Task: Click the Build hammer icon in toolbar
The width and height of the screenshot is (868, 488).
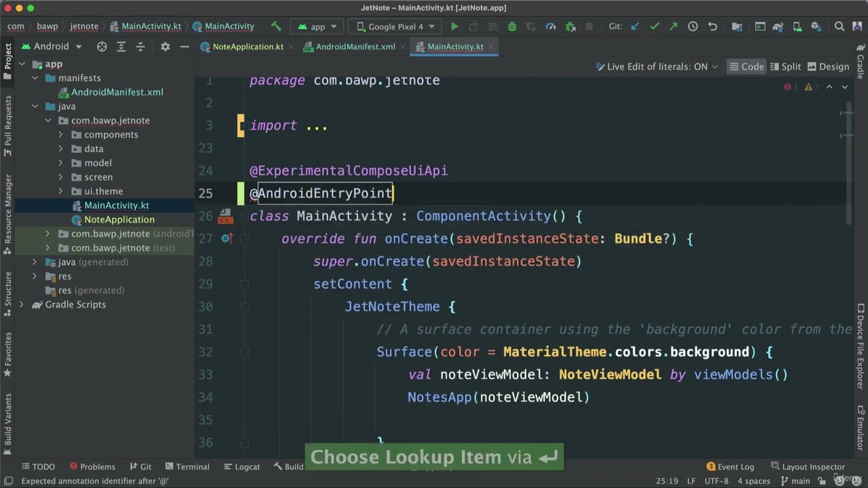Action: coord(276,26)
